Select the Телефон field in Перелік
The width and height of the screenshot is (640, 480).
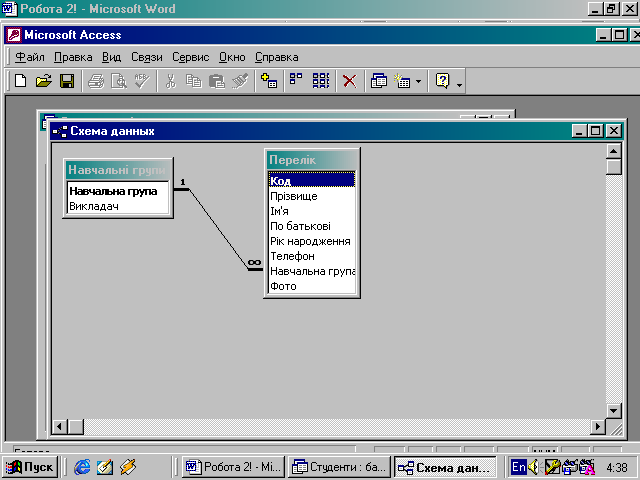pyautogui.click(x=312, y=256)
